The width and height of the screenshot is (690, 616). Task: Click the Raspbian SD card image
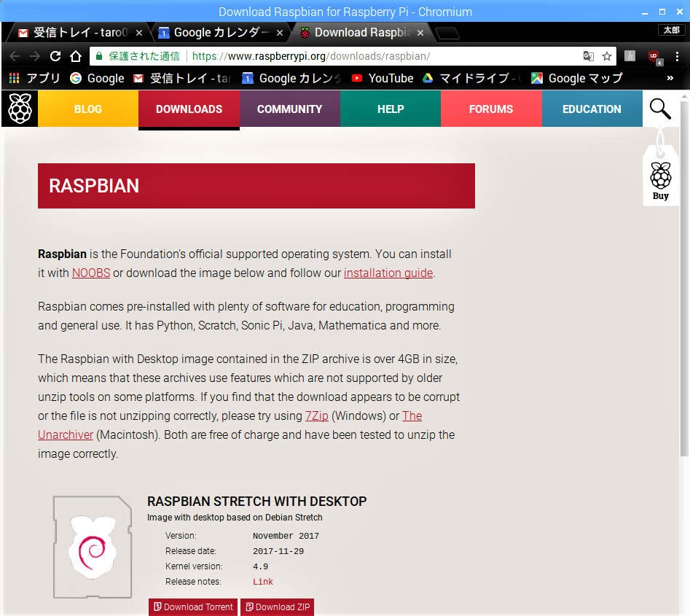[x=93, y=547]
